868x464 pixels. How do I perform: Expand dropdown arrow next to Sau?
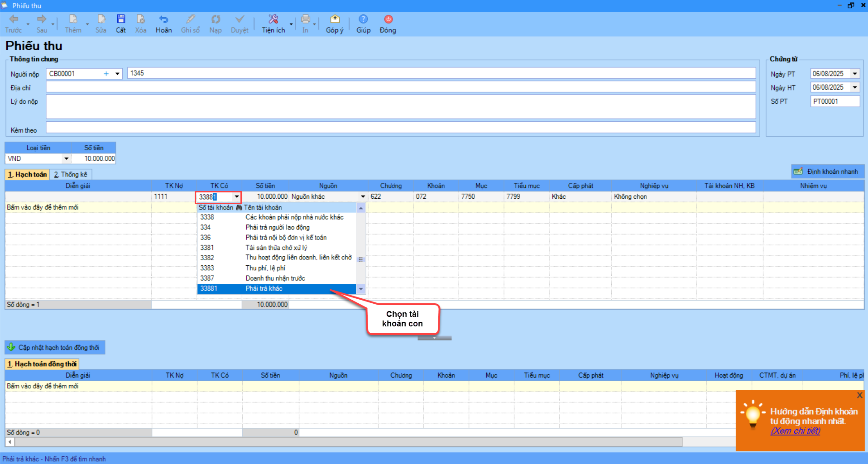click(53, 24)
